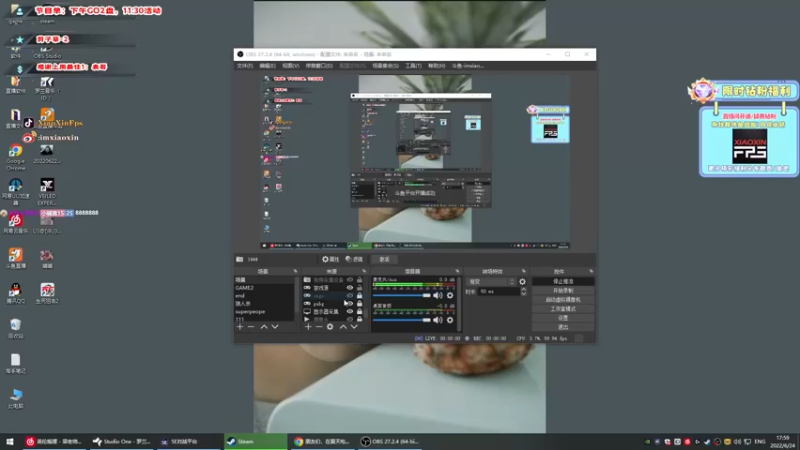The width and height of the screenshot is (800, 450).
Task: Select the 'end' scene
Action: 263,295
